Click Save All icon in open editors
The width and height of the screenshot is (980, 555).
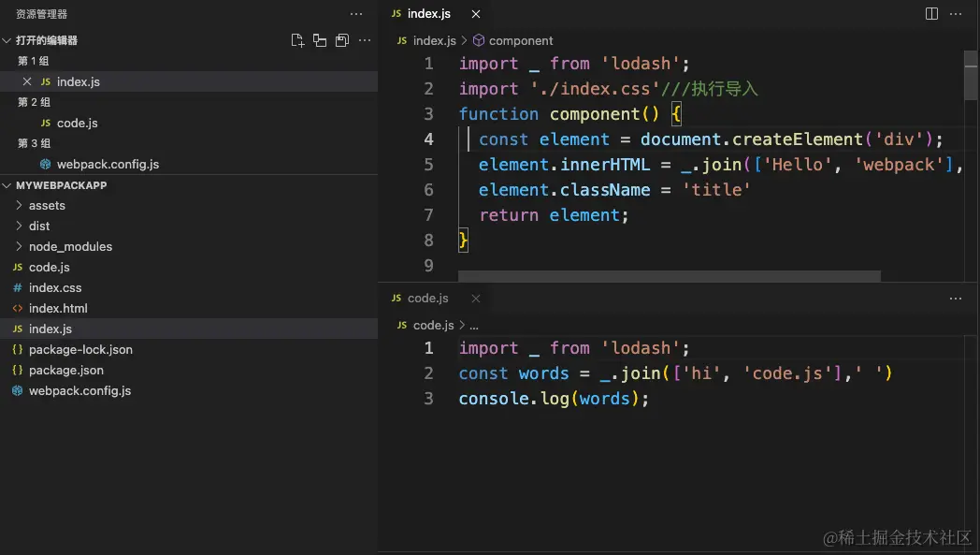[342, 40]
